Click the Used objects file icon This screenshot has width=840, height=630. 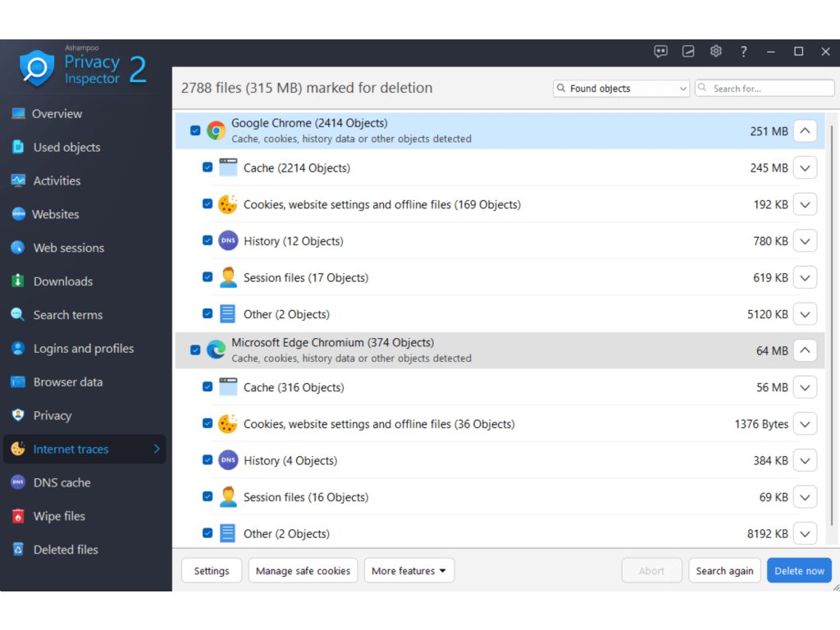[18, 147]
